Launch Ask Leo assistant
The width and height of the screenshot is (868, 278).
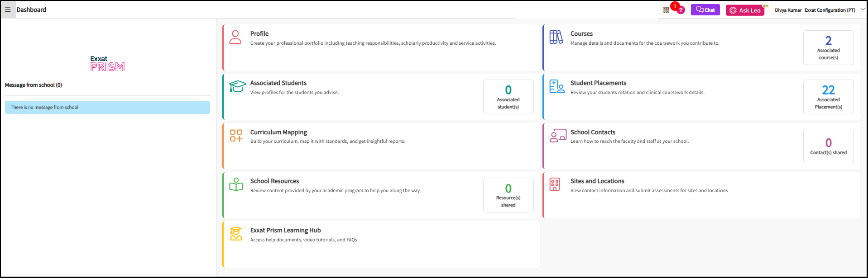744,9
